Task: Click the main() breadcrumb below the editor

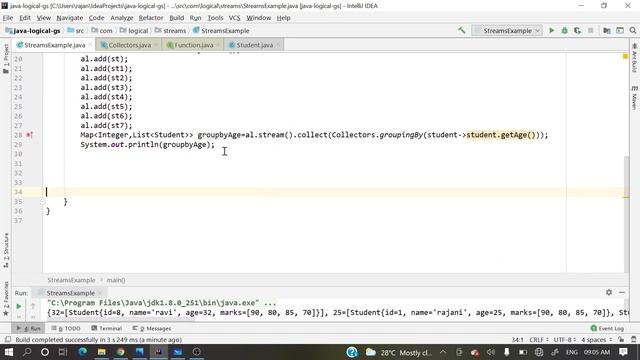Action: point(116,280)
